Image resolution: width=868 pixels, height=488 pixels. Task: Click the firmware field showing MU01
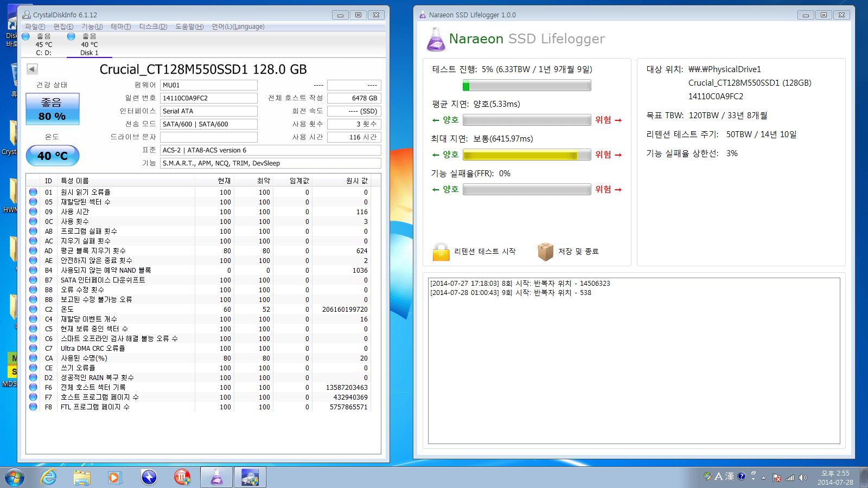209,85
